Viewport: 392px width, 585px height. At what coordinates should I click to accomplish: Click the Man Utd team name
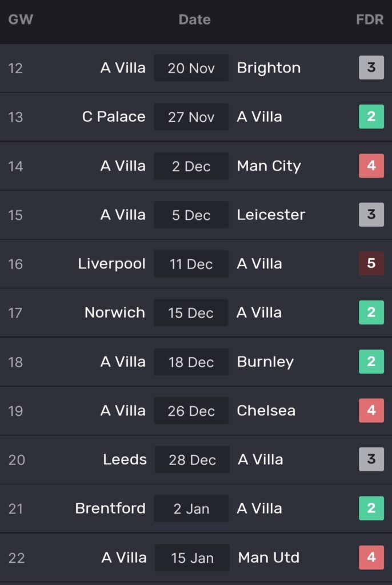[269, 558]
